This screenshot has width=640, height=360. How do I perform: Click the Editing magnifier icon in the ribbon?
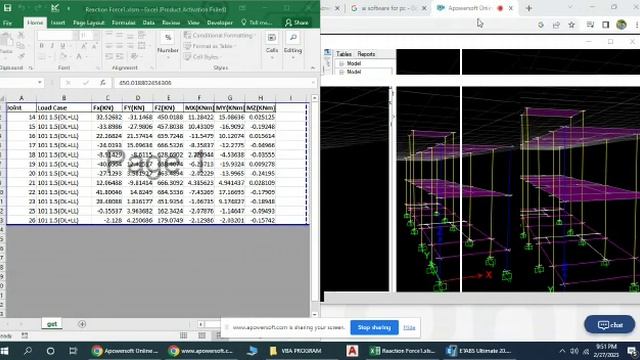[293, 38]
